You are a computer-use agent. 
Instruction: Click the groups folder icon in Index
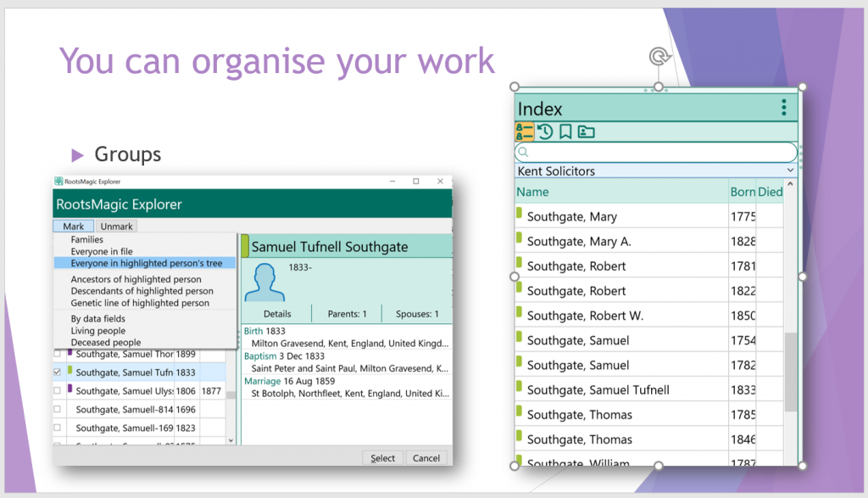coord(586,131)
